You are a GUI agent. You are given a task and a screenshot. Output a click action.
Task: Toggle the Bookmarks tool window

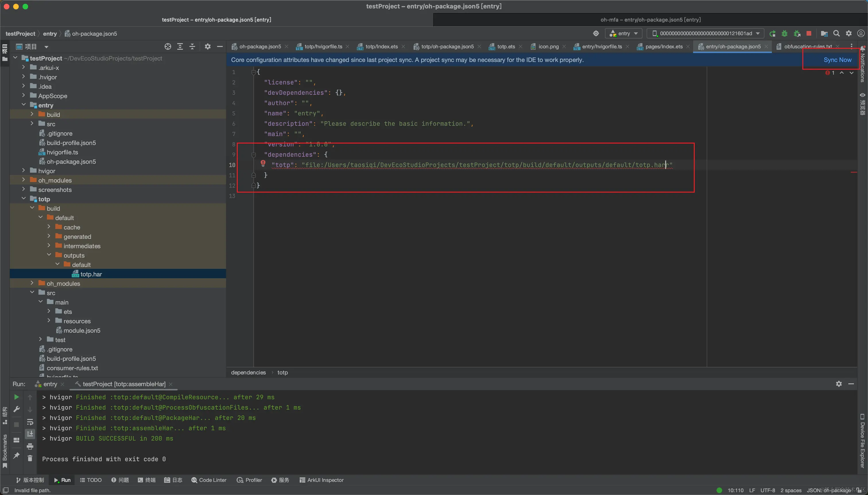[5, 451]
